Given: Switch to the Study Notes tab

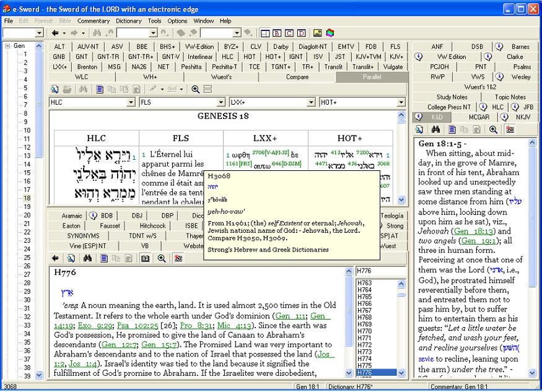Looking at the screenshot, I should click(452, 97).
